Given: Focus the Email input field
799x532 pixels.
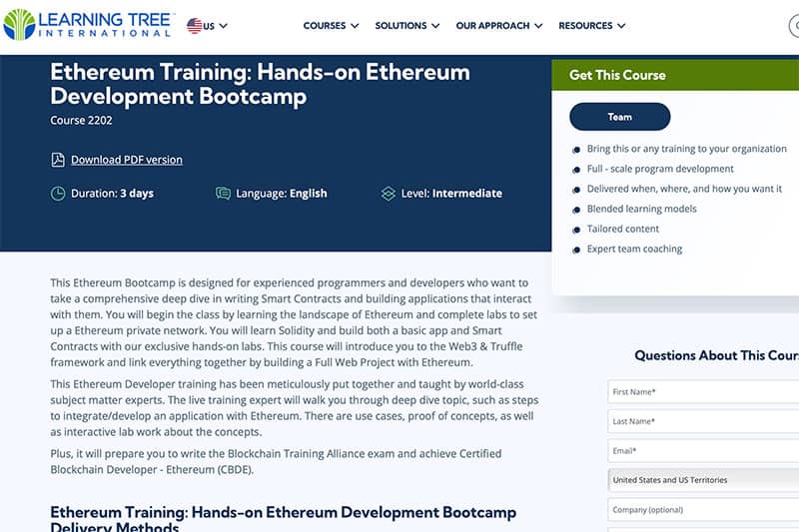Looking at the screenshot, I should click(703, 451).
